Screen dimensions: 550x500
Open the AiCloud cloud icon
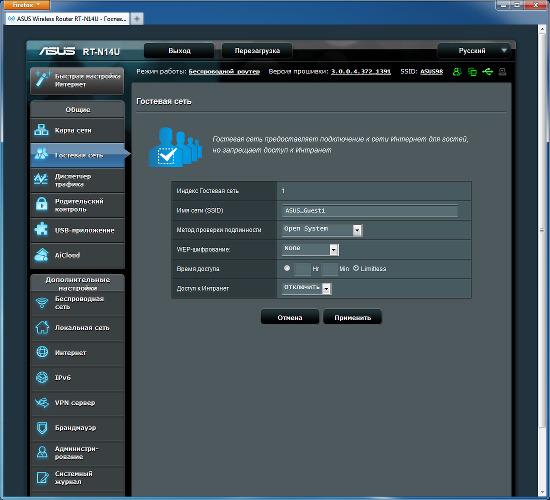41,255
